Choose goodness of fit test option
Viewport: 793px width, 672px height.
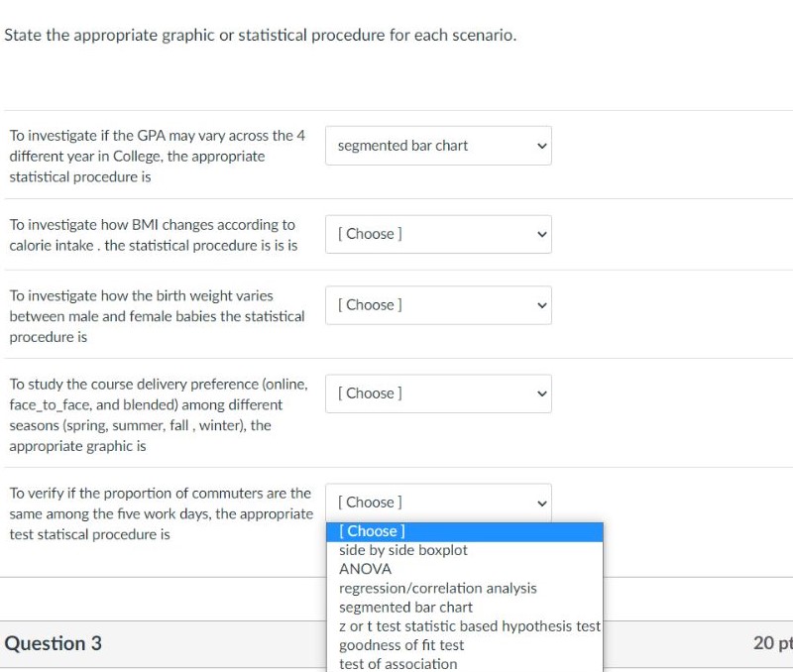(401, 644)
